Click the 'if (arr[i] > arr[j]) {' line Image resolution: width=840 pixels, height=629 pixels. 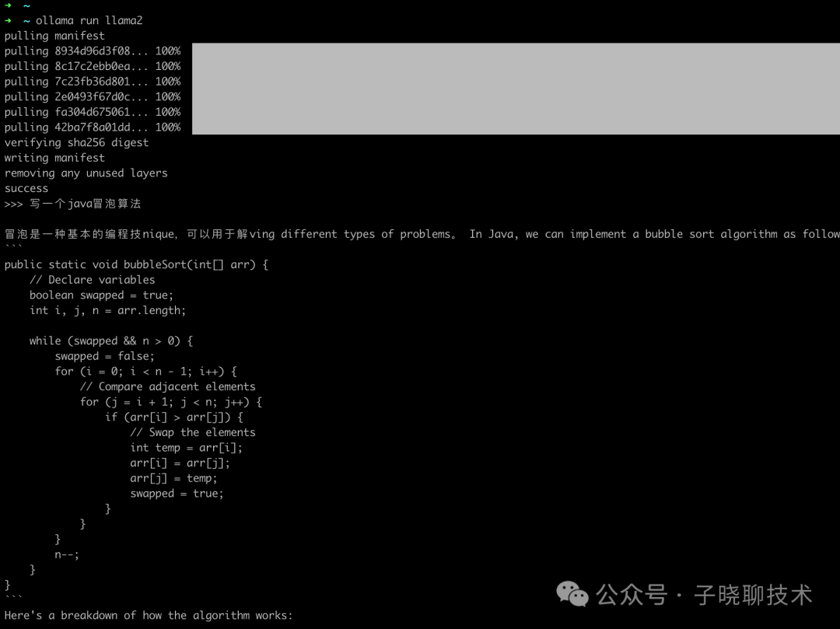pos(174,417)
